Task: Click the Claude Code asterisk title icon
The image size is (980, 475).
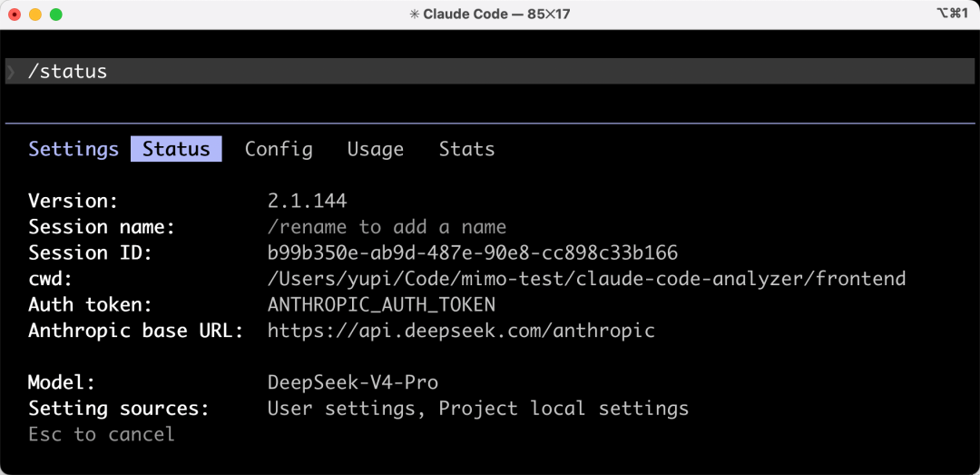Action: tap(415, 14)
